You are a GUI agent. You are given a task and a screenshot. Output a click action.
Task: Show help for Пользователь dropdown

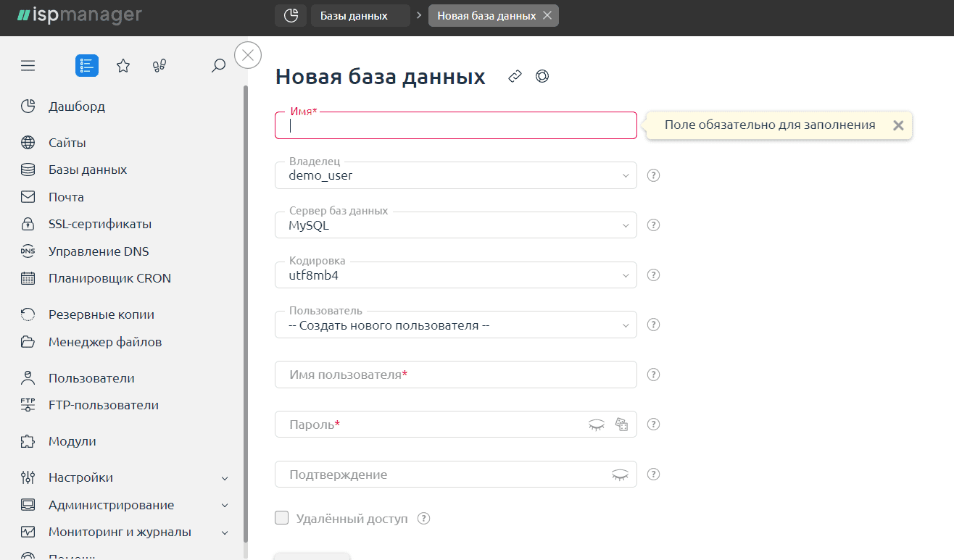tap(653, 325)
